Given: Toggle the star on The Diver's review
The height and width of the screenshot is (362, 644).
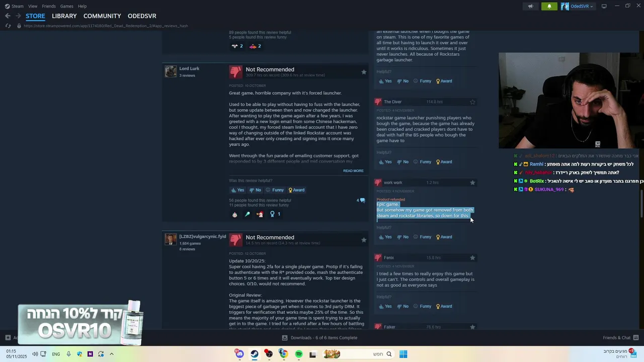Looking at the screenshot, I should [x=472, y=102].
